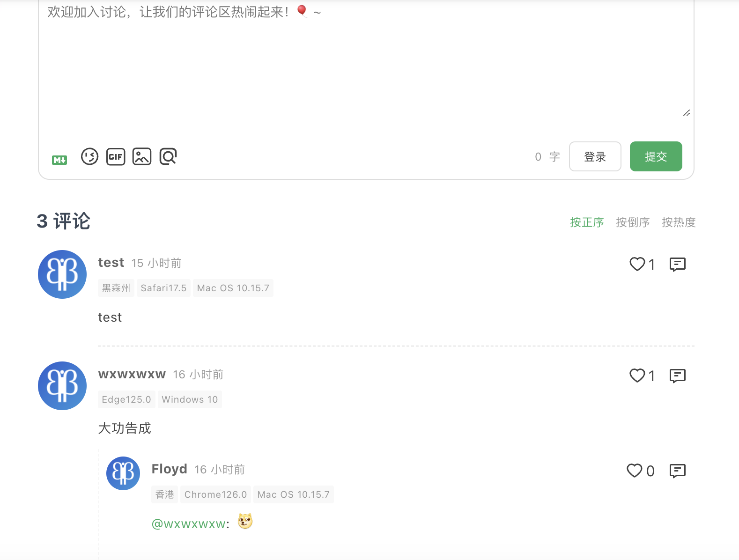
Task: Reply to wxwxwxw's comment
Action: (678, 376)
